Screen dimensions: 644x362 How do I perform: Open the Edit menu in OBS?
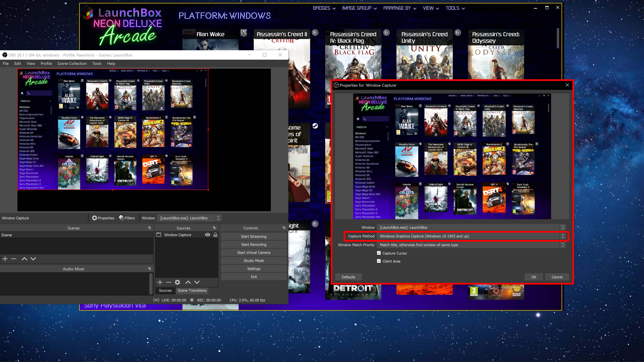tap(17, 64)
